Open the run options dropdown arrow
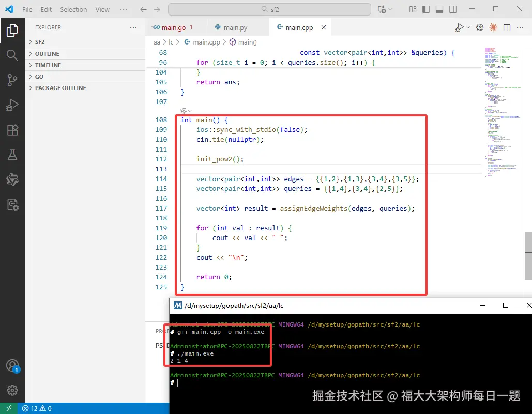 (x=468, y=27)
